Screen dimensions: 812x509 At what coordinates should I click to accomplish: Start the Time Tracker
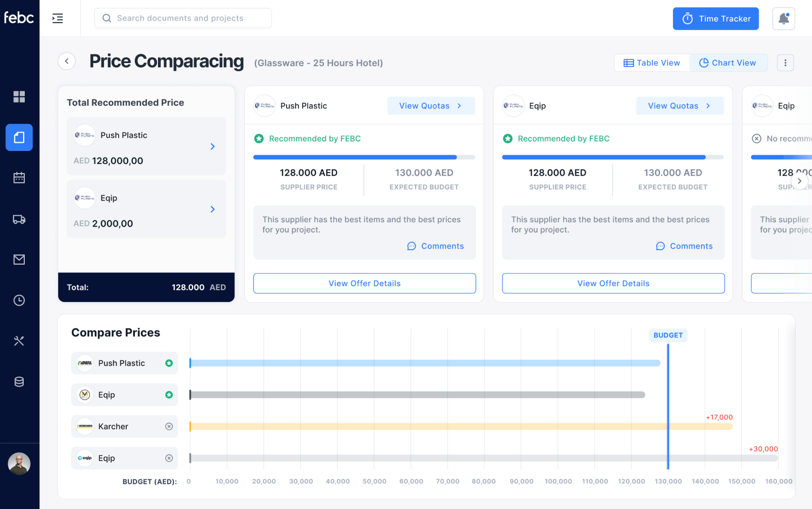[715, 19]
